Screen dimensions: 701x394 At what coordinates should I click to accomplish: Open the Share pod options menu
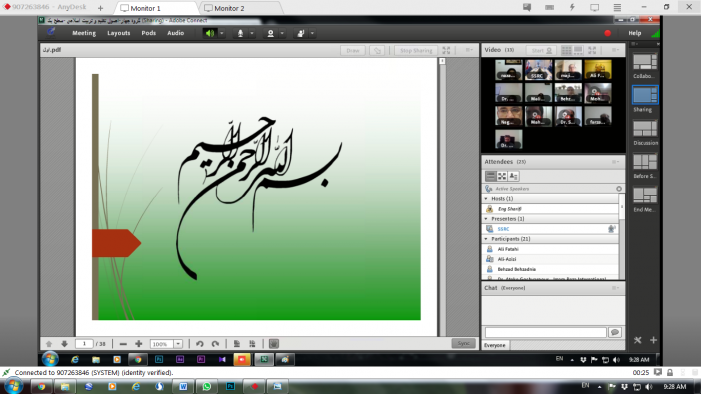click(469, 50)
